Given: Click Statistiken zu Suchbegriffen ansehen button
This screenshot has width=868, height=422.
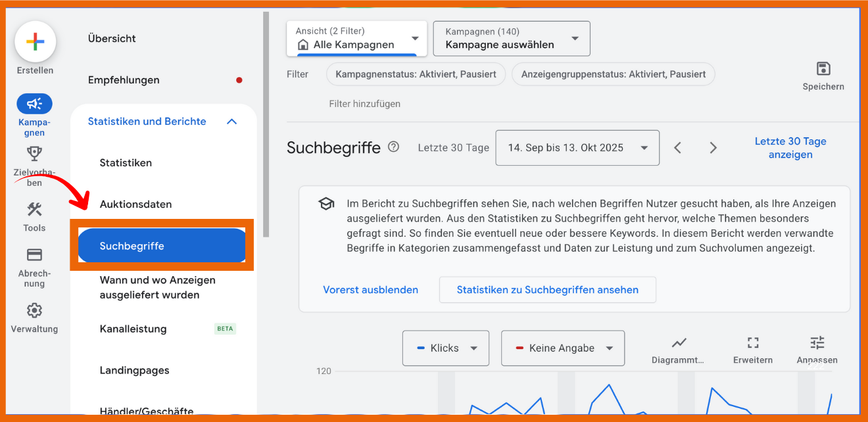Looking at the screenshot, I should 547,290.
